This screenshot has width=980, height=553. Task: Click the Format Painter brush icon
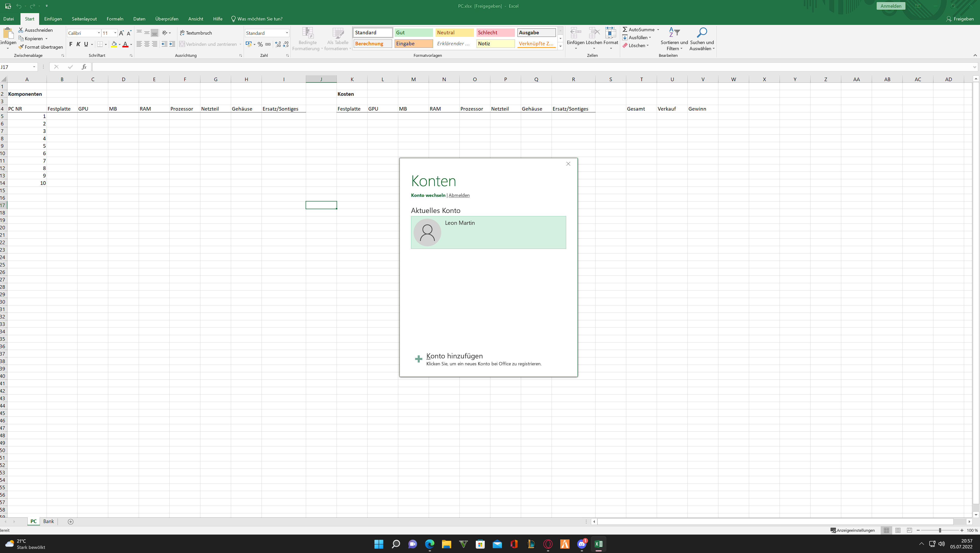(21, 47)
